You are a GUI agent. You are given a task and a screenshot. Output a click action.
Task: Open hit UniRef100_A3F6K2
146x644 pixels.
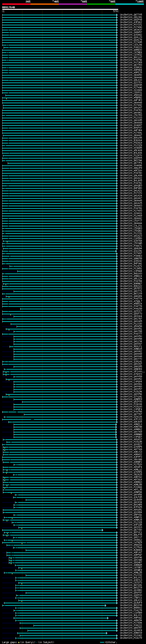coord(131,22)
